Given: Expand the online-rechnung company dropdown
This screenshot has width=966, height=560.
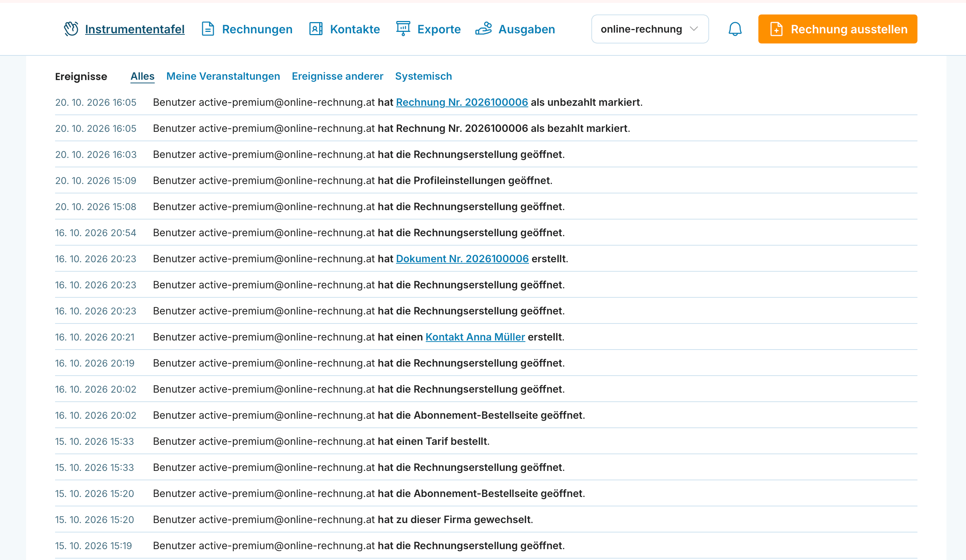Looking at the screenshot, I should point(650,29).
